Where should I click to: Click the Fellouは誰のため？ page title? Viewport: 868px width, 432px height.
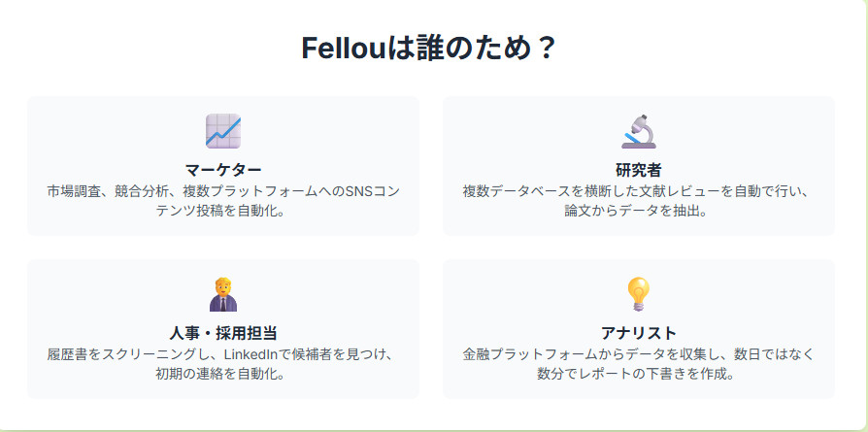pyautogui.click(x=429, y=49)
